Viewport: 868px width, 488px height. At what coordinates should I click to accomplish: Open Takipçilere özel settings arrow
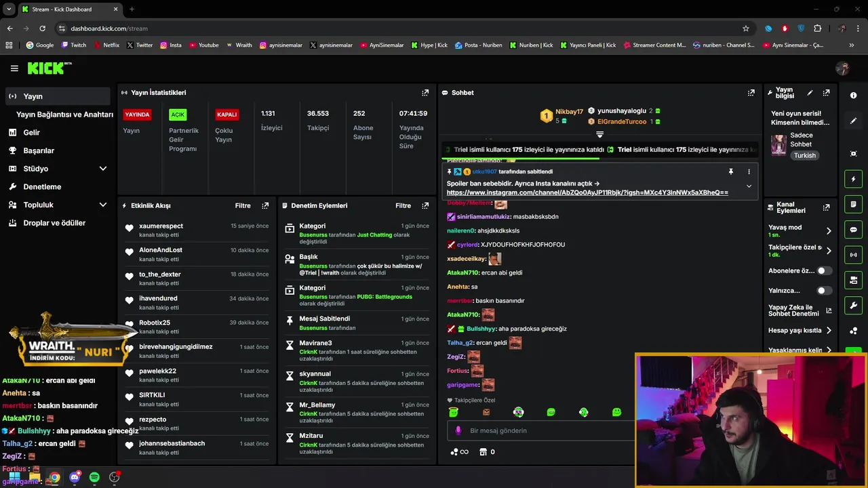click(828, 251)
